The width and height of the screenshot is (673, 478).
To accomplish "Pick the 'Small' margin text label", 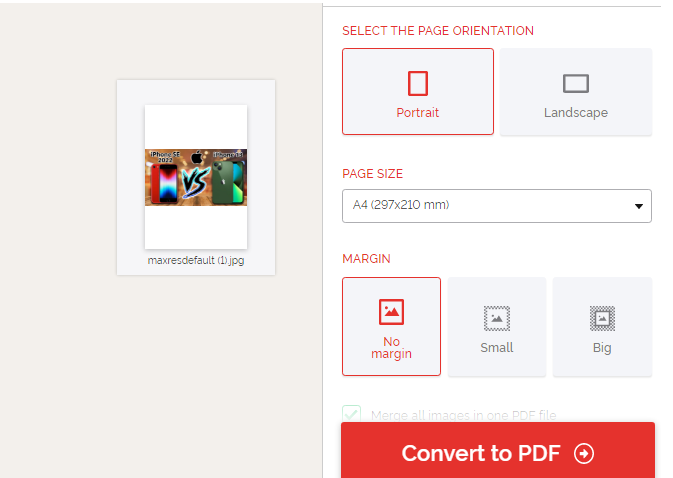I will 497,348.
